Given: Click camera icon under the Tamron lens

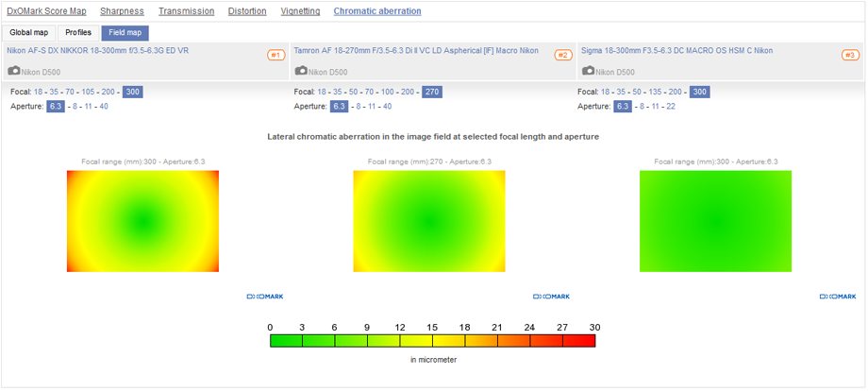Looking at the screenshot, I should (x=301, y=71).
